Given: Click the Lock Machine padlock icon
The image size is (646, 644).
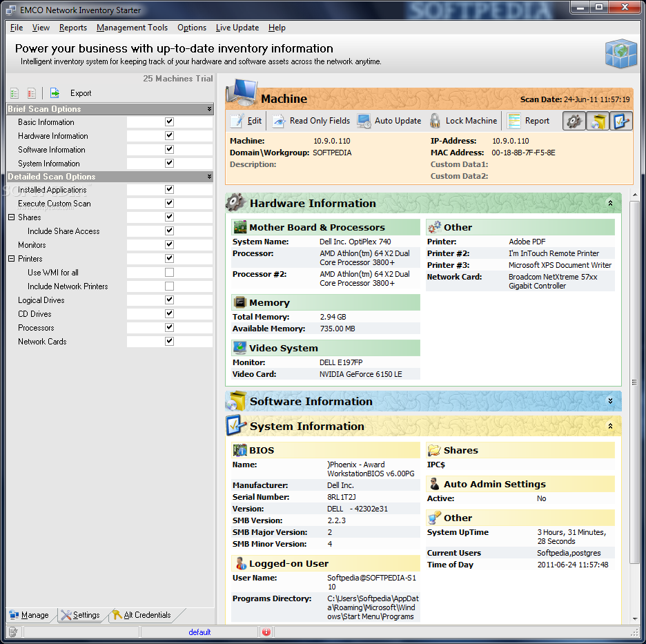Looking at the screenshot, I should 435,121.
